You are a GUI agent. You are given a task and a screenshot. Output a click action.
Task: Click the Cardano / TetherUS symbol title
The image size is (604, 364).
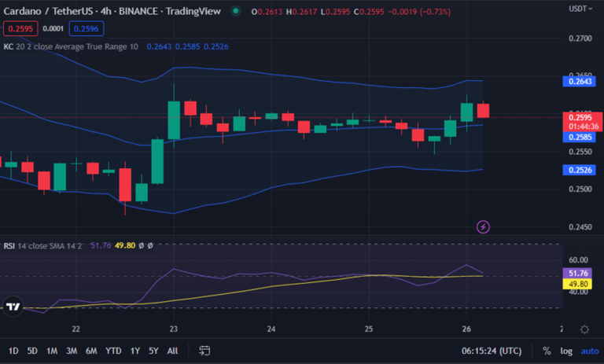[49, 11]
